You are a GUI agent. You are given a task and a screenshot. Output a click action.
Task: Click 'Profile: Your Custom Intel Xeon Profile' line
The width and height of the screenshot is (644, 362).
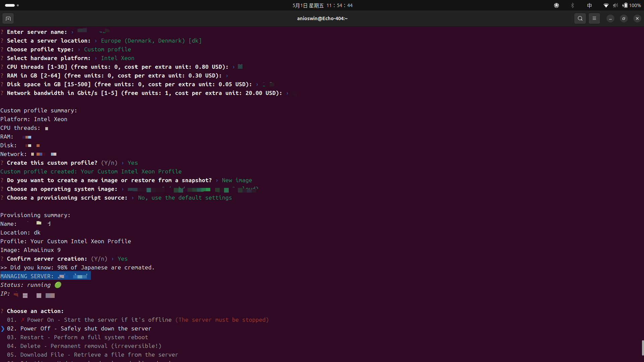coord(66,241)
